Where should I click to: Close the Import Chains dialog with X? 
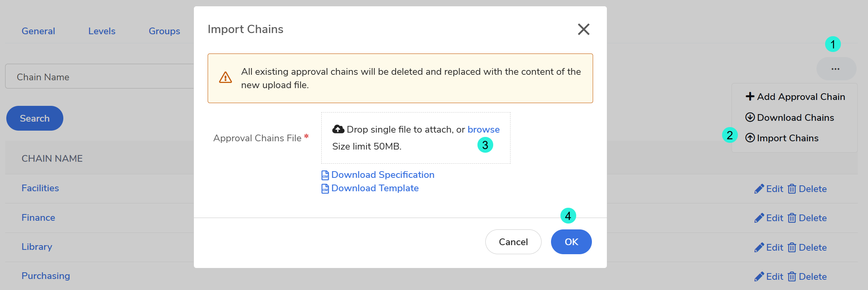[x=583, y=29]
